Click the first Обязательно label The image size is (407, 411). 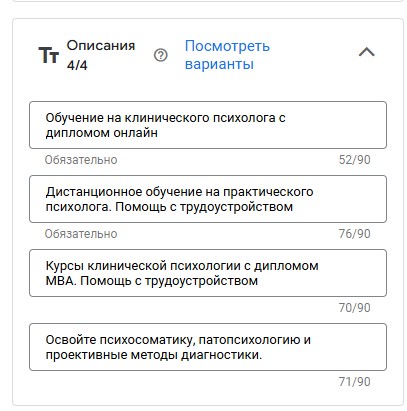pos(81,160)
